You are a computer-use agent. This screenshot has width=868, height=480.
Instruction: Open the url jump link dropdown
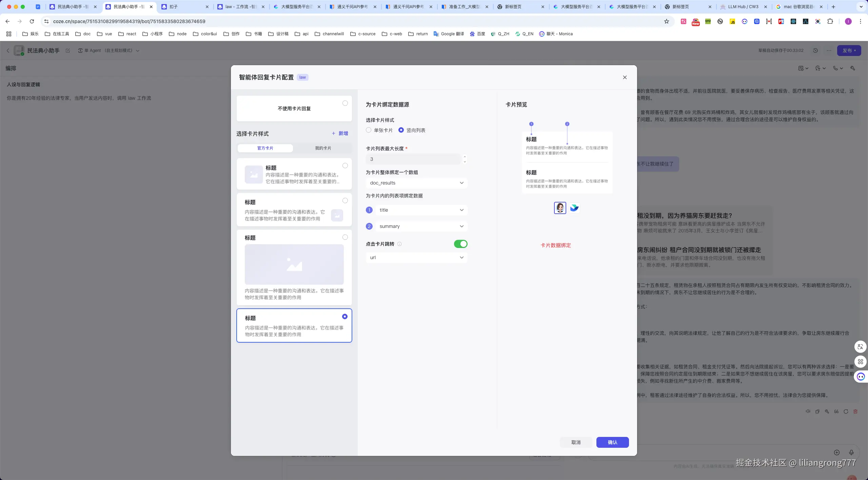[x=416, y=257]
